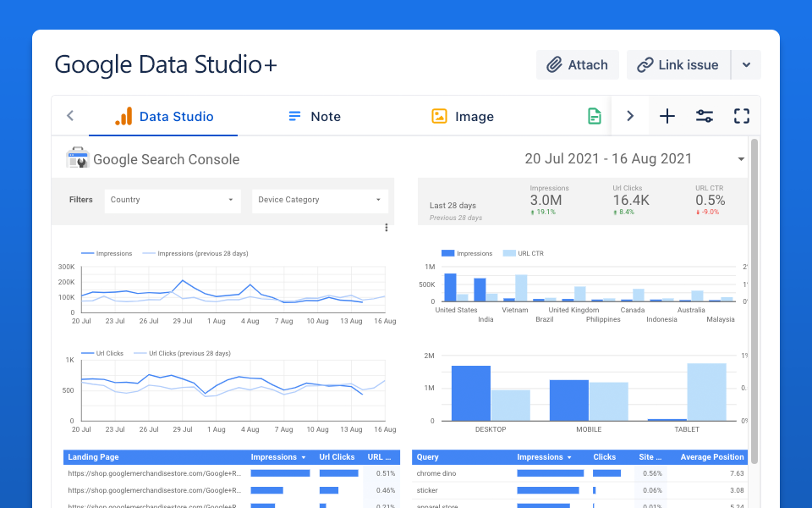Click the chain link icon on Link issue
Viewport: 812px width, 508px height.
(645, 65)
